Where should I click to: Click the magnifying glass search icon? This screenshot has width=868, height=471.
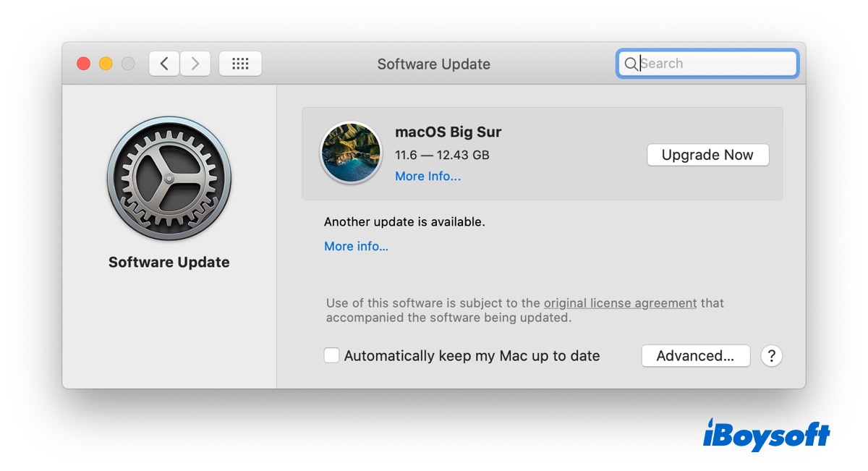(630, 64)
